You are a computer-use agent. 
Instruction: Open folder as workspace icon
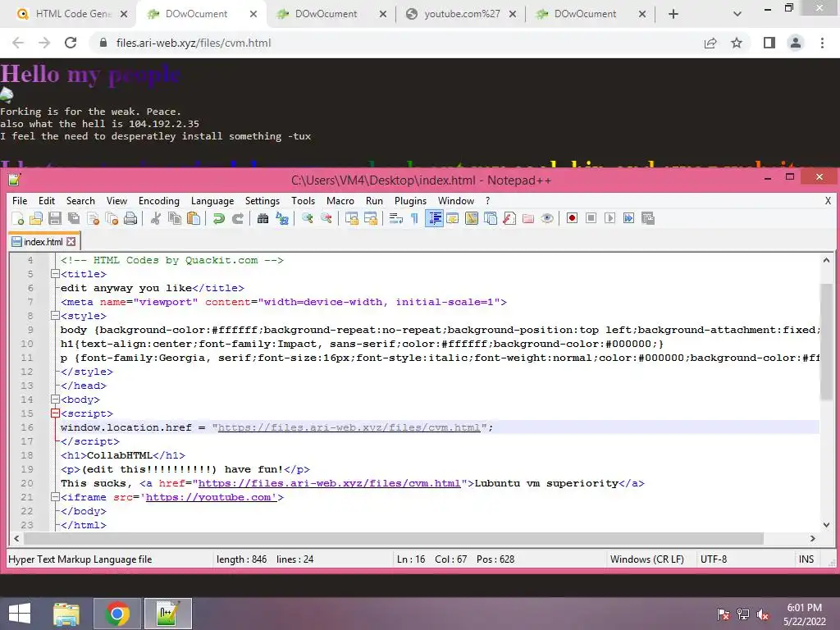pyautogui.click(x=528, y=218)
